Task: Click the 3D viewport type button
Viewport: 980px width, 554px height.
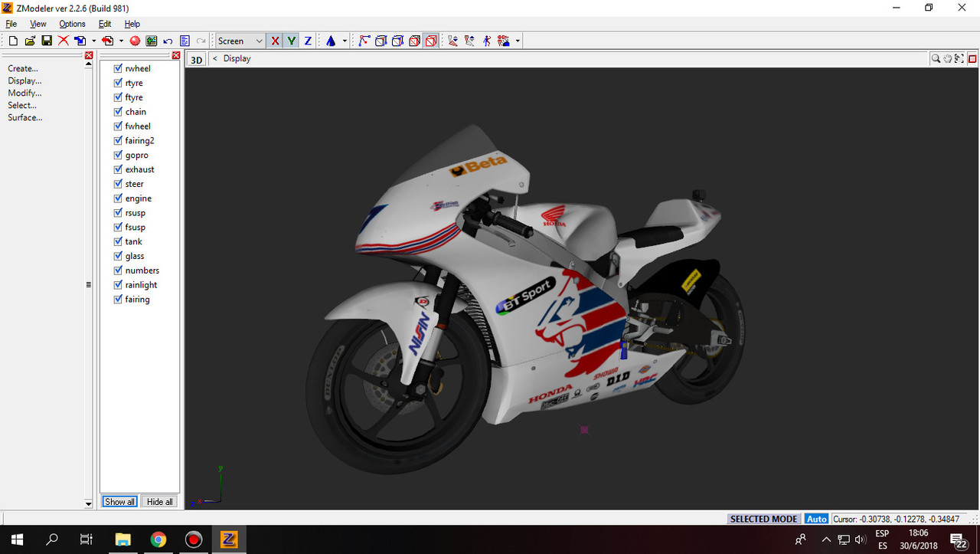Action: click(197, 59)
